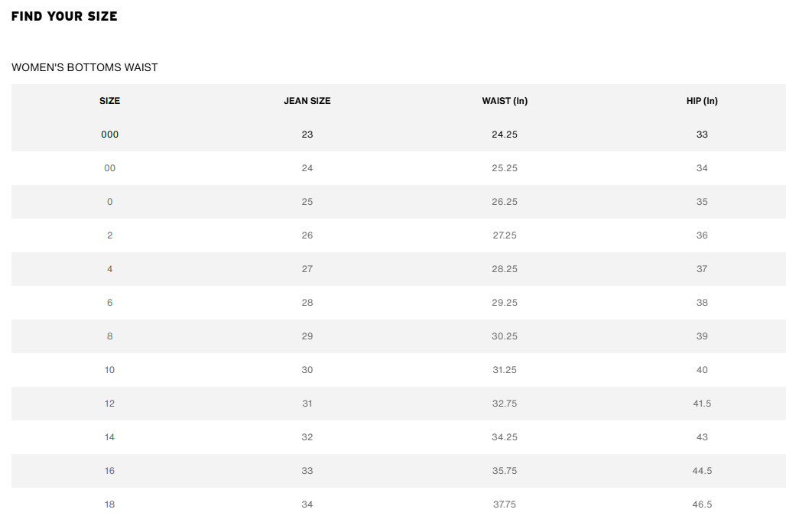Pick size 10 in the SIZE column
The width and height of the screenshot is (786, 532).
coord(109,370)
